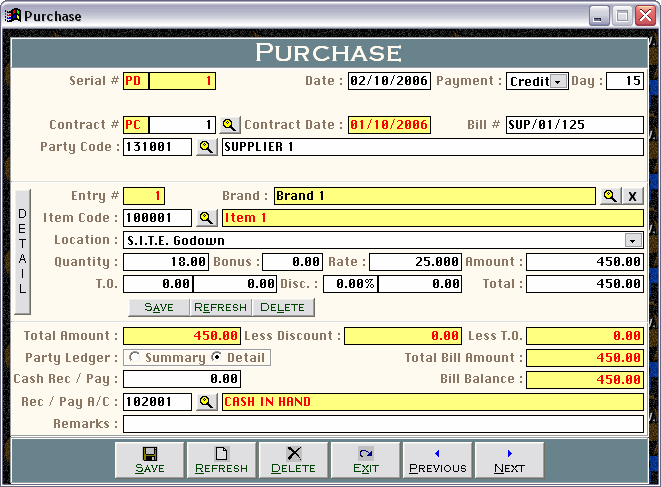Screen dimensions: 661x487
Task: Click the detail Total field 450.00
Action: (585, 284)
